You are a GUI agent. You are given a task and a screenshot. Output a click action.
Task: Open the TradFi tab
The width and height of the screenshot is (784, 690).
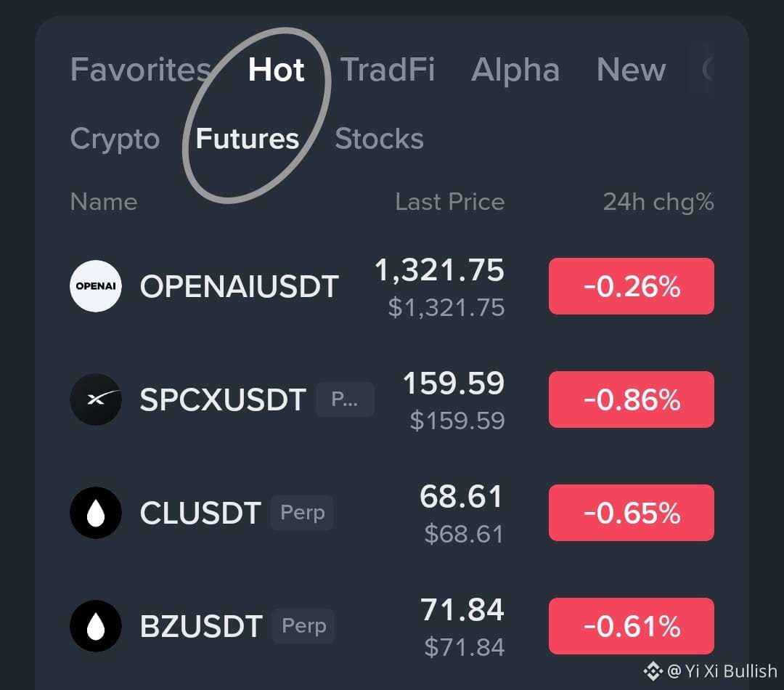click(x=388, y=69)
